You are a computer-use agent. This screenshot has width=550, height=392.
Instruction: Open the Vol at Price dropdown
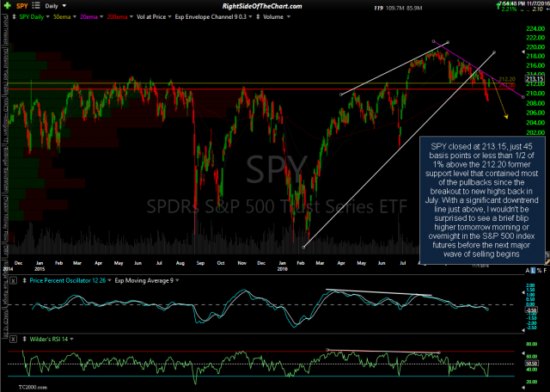tap(170, 17)
